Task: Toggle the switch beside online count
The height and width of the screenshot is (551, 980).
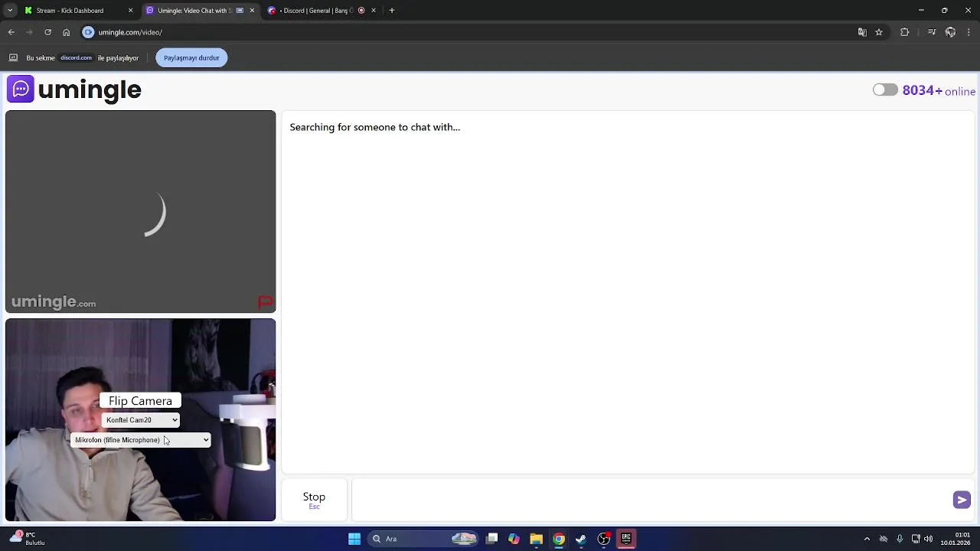Action: (x=885, y=90)
